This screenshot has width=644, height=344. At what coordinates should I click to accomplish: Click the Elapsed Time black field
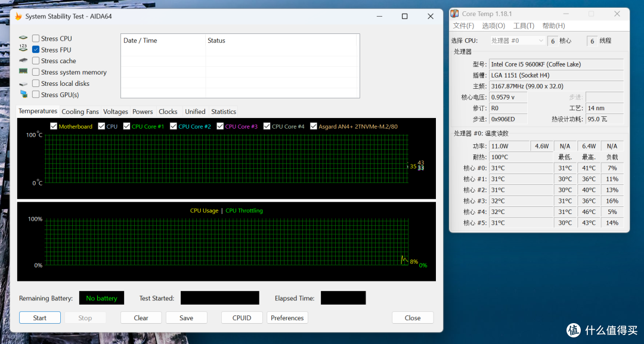[343, 298]
